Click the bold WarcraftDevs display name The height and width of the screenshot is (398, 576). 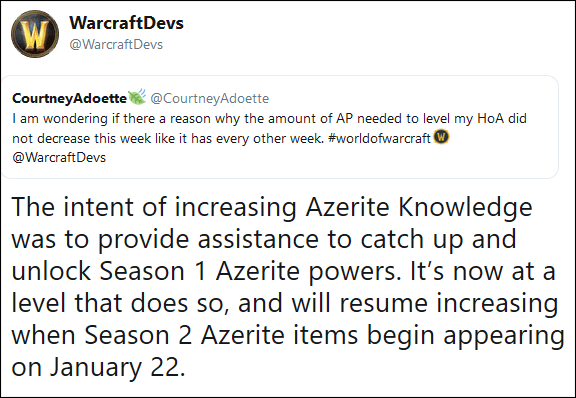coord(126,23)
